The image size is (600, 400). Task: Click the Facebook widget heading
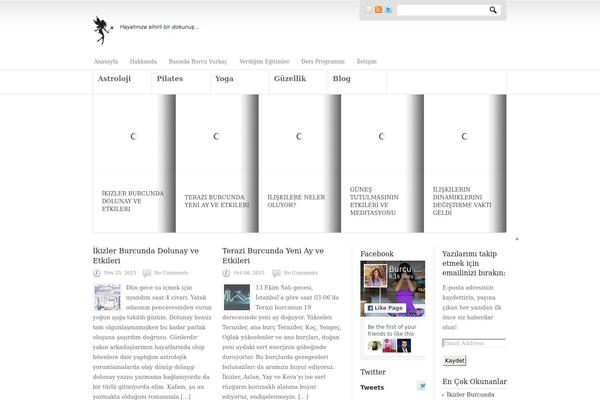click(377, 254)
